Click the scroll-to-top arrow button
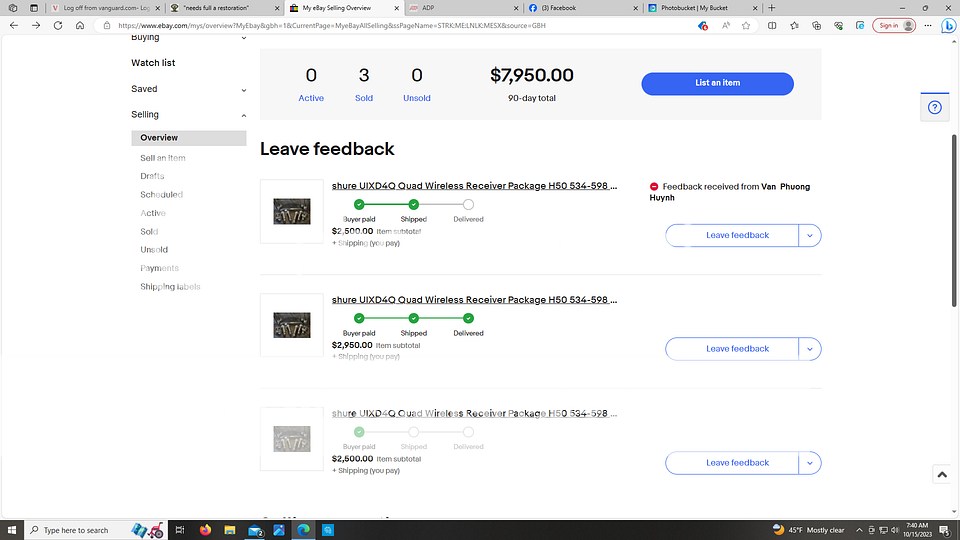The image size is (960, 540). 941,474
